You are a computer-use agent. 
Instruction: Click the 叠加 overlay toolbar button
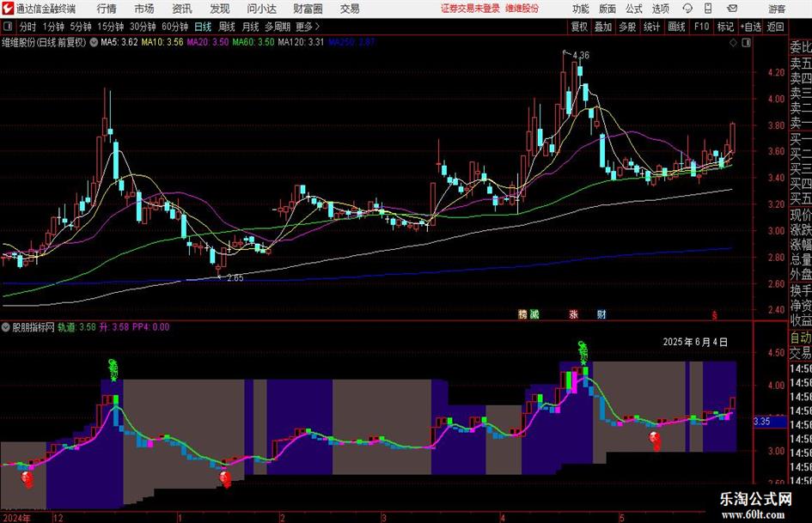(603, 27)
